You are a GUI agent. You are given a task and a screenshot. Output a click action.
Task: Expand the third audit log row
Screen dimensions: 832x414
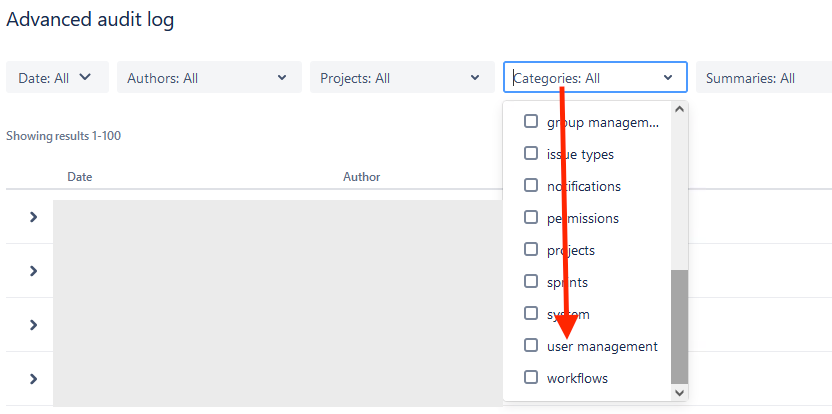[x=33, y=325]
